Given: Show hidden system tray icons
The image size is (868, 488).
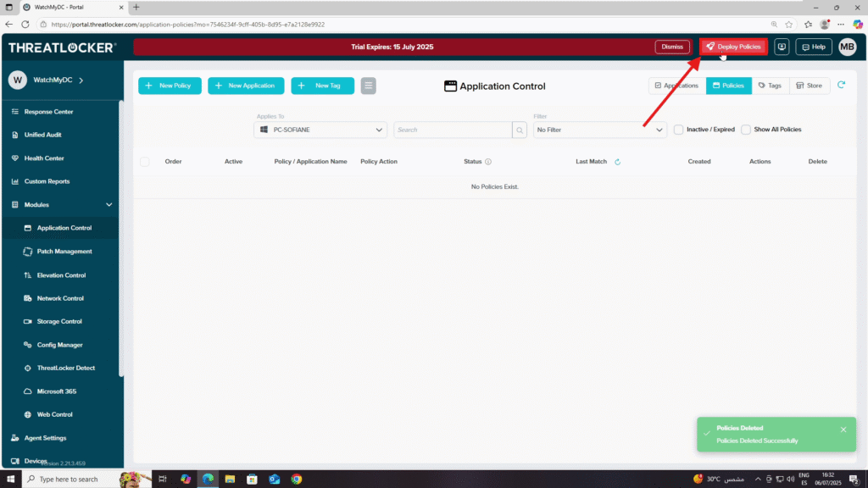Looking at the screenshot, I should pyautogui.click(x=758, y=480).
